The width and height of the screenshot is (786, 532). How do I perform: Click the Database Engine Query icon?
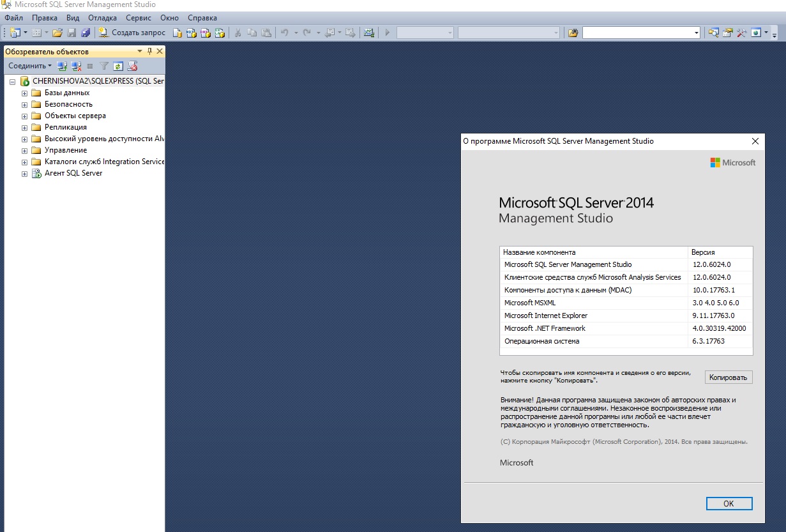coord(178,33)
